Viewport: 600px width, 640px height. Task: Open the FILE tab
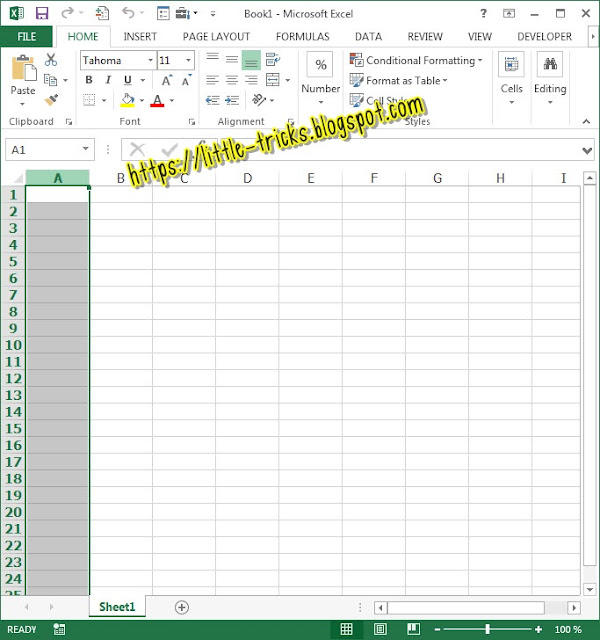pos(27,37)
